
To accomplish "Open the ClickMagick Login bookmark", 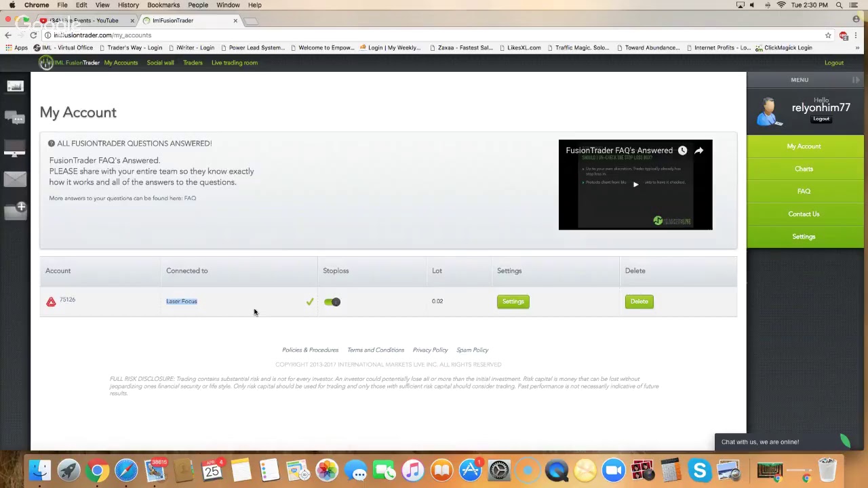I will click(x=783, y=48).
